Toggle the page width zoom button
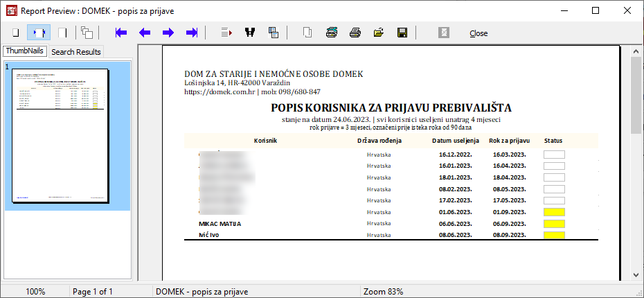Screen dimensions: 644x298 (x=39, y=33)
